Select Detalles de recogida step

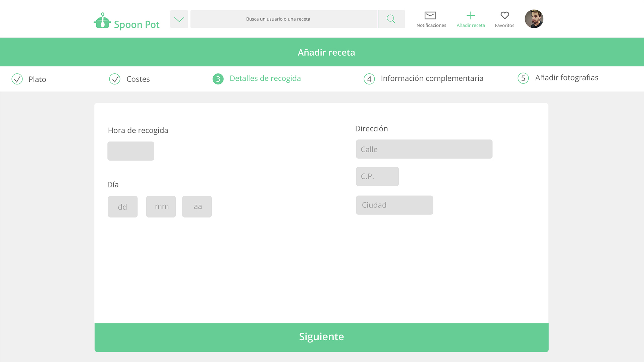pyautogui.click(x=257, y=78)
